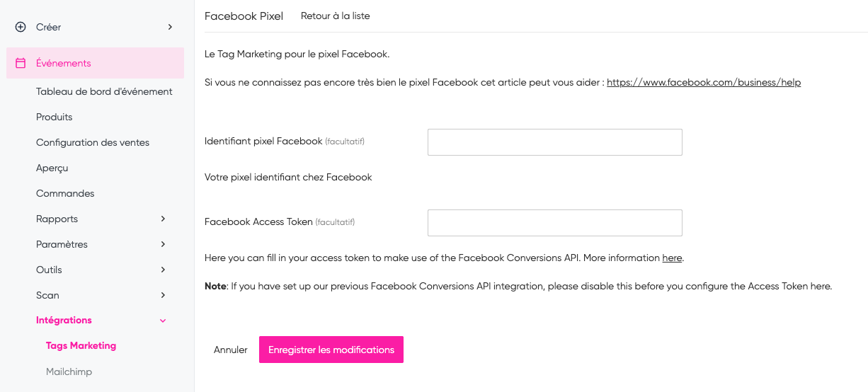Open Tableau de bord d'événement
The height and width of the screenshot is (392, 868).
point(104,91)
